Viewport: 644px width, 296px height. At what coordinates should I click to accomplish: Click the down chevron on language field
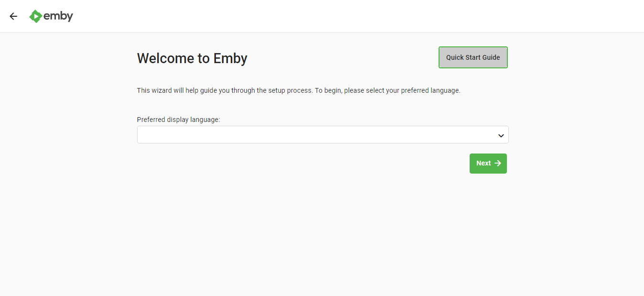coord(501,135)
